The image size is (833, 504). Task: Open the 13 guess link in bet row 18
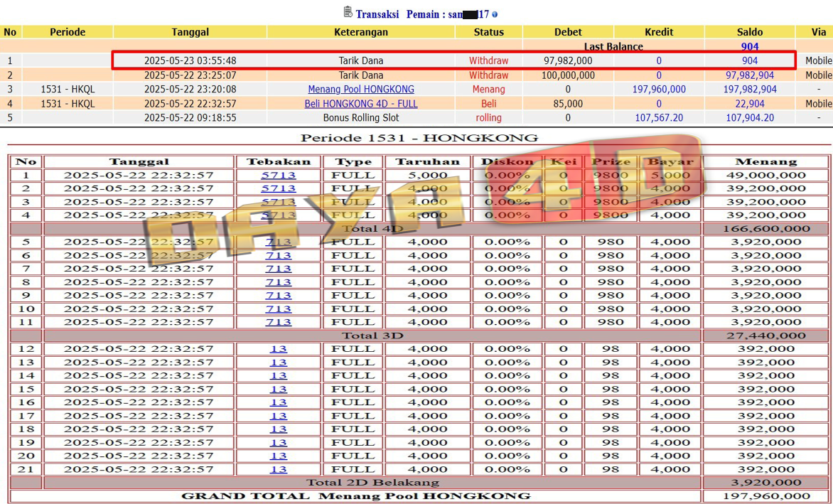(279, 429)
